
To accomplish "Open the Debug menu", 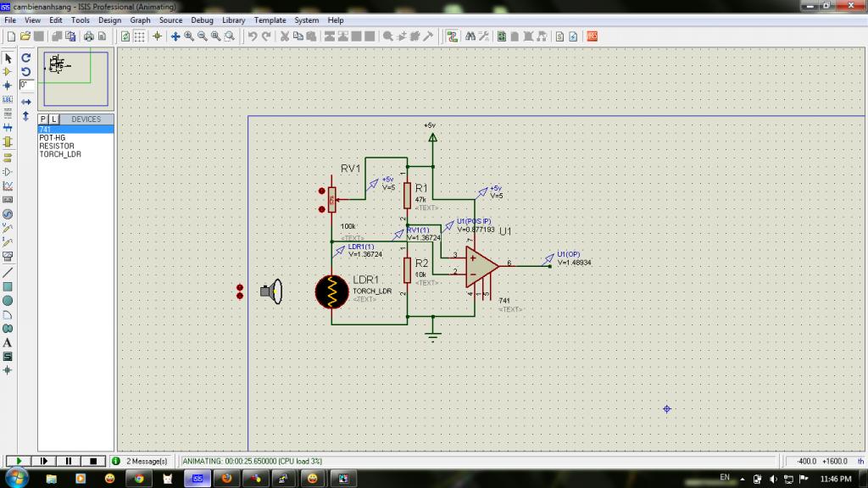I will point(202,19).
